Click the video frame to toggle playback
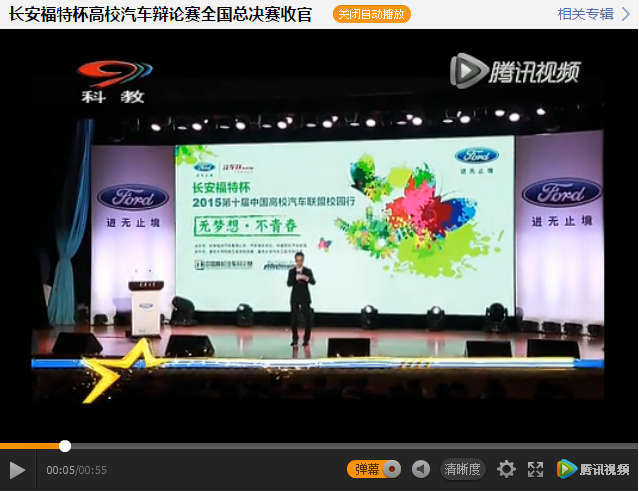639x491 pixels. pyautogui.click(x=319, y=236)
